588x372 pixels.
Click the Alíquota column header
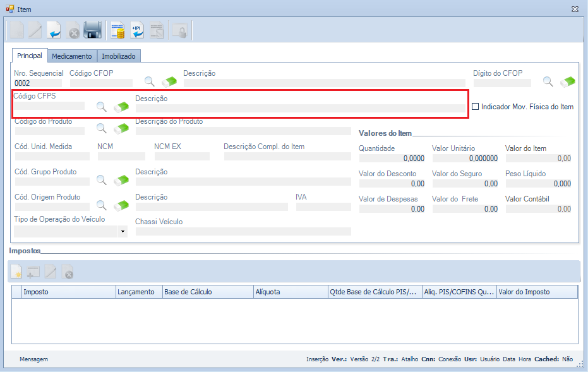[x=291, y=292]
